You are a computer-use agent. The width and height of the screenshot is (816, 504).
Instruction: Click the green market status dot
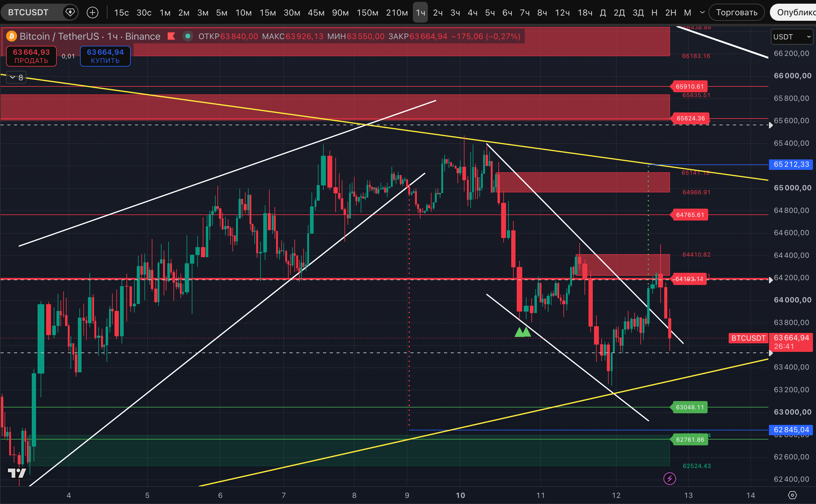pos(188,36)
